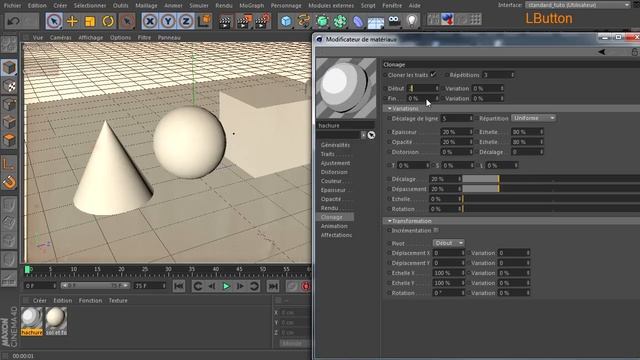Image resolution: width=640 pixels, height=360 pixels.
Task: Click the Répétitions value field
Action: click(498, 75)
